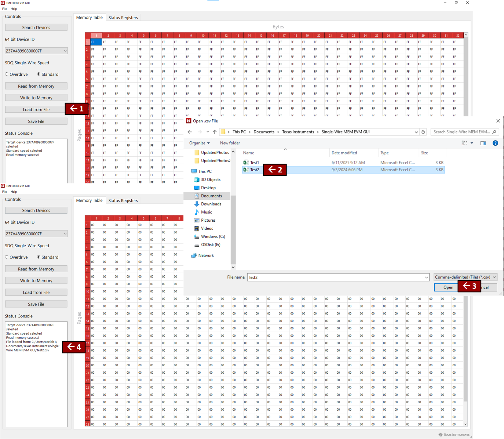
Task: Select the Test1 Excel file
Action: pos(254,163)
